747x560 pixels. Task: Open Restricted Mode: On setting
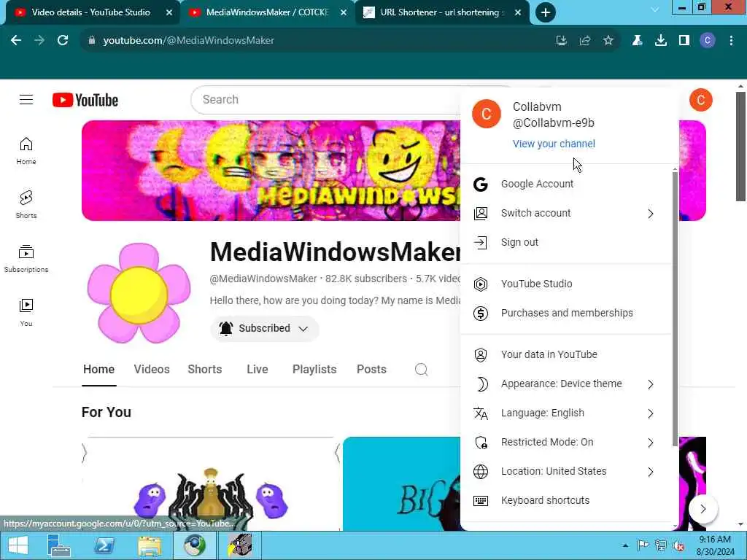coord(566,443)
